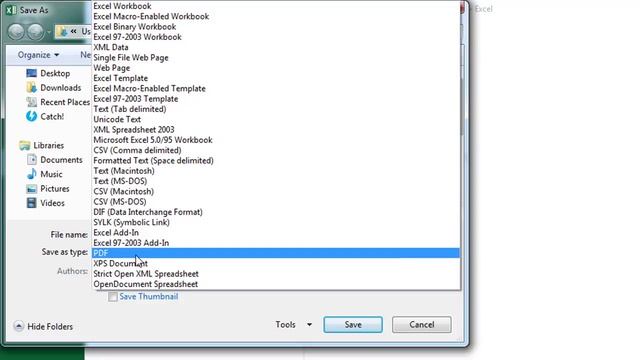Click the Videos film icon
Viewport: 640px width, 360px height.
click(31, 203)
